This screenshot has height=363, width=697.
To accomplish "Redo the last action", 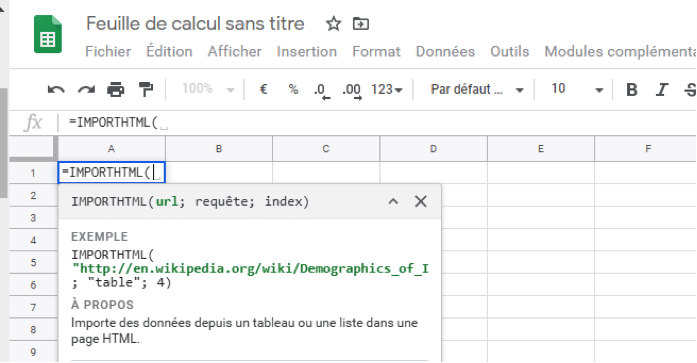I will click(86, 90).
